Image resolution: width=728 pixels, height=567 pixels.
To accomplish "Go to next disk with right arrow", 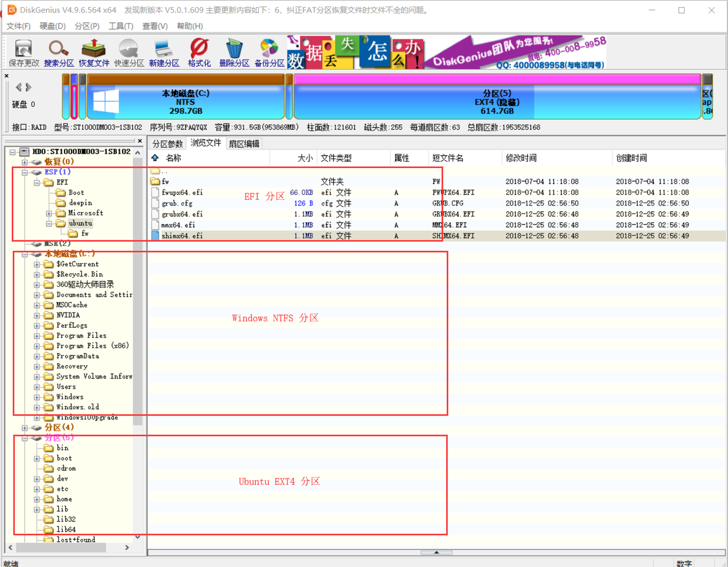I will coord(28,88).
